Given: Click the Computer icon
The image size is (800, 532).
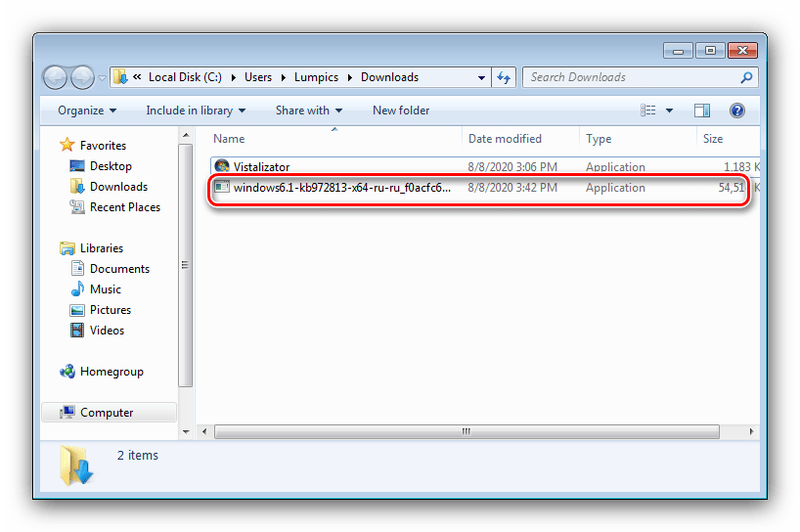Looking at the screenshot, I should click(67, 412).
